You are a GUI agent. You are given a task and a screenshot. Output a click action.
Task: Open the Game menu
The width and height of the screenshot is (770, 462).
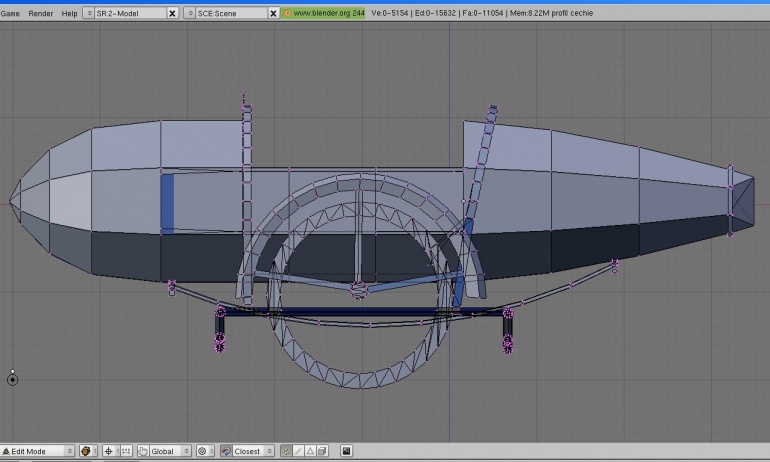click(x=10, y=13)
